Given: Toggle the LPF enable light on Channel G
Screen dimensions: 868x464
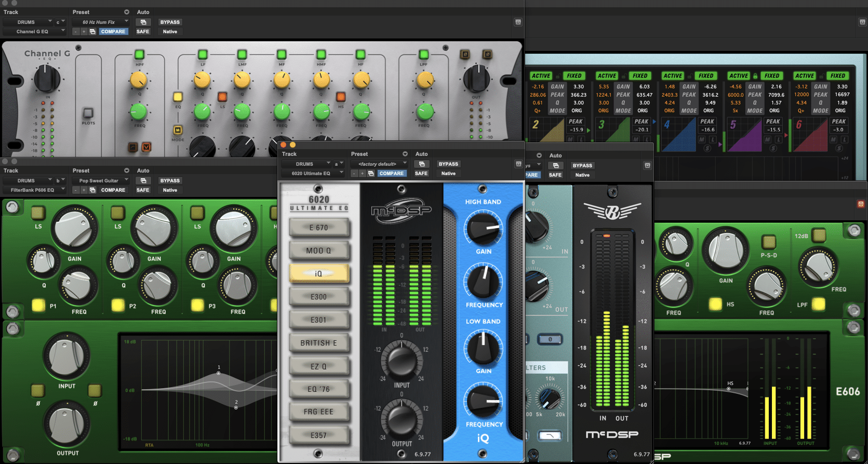Looking at the screenshot, I should coord(424,54).
